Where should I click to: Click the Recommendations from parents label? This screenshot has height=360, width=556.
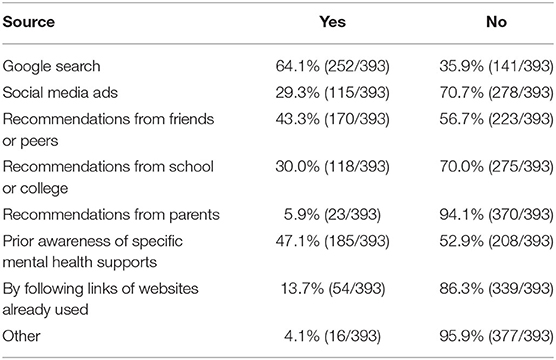(111, 215)
